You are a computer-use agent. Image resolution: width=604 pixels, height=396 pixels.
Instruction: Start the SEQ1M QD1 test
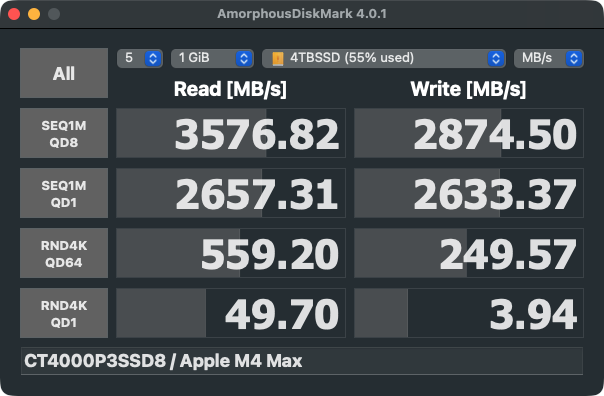pos(64,193)
